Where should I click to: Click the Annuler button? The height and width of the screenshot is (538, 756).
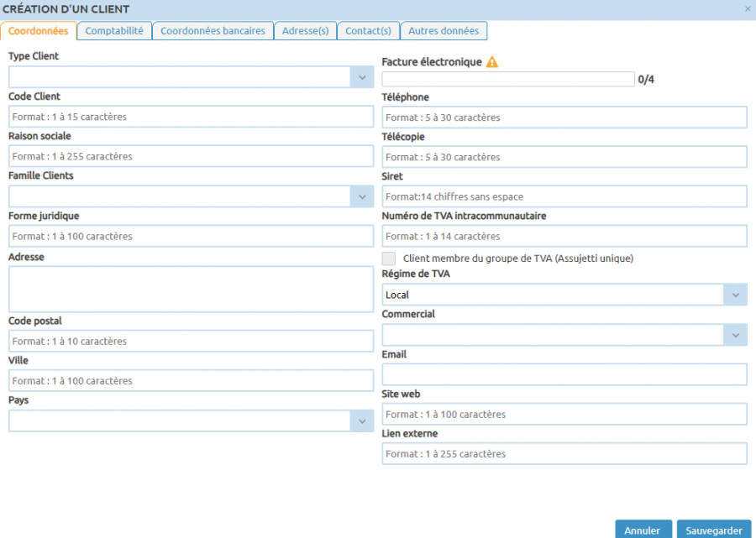click(x=643, y=530)
